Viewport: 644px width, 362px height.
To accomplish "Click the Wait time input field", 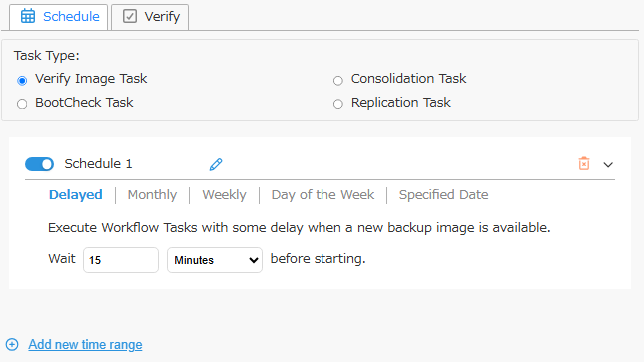I will (121, 260).
